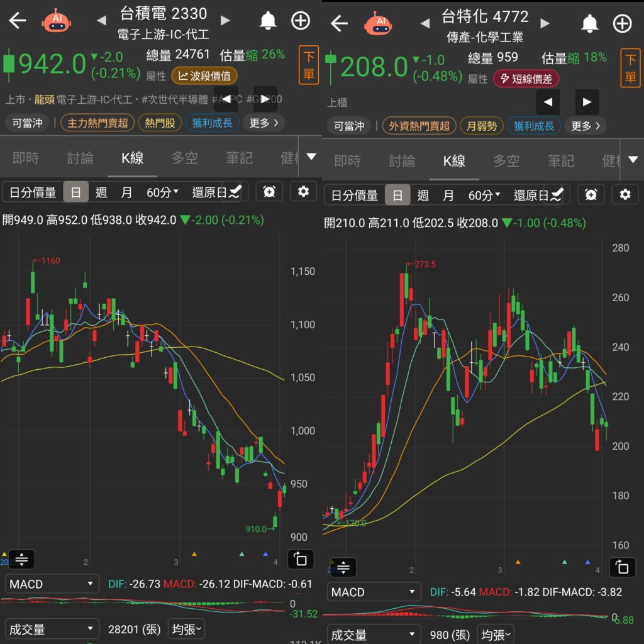Click the price alarm clock icon for 台積電

[x=269, y=192]
